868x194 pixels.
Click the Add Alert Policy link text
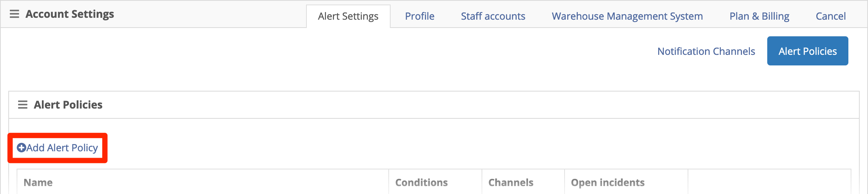pyautogui.click(x=62, y=148)
